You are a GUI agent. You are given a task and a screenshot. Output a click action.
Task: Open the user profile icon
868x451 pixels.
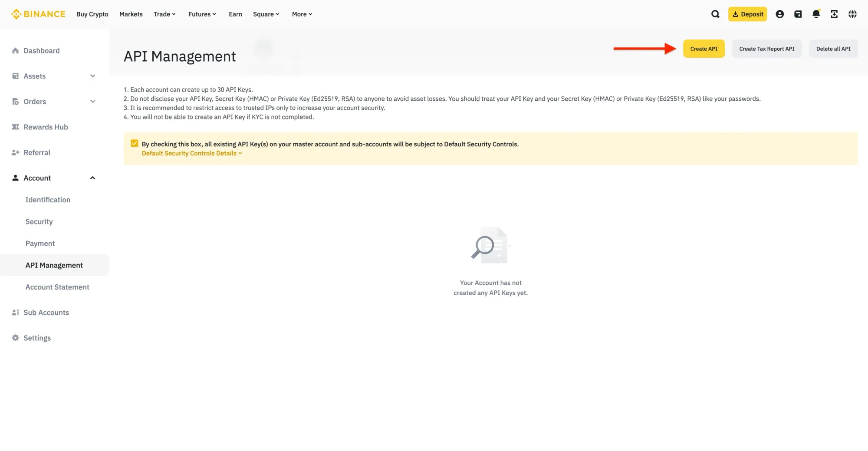tap(779, 14)
